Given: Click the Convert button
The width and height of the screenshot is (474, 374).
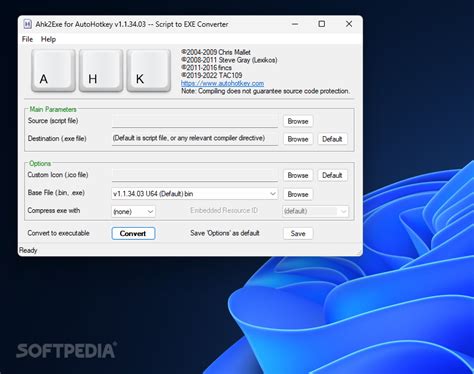Looking at the screenshot, I should (133, 233).
